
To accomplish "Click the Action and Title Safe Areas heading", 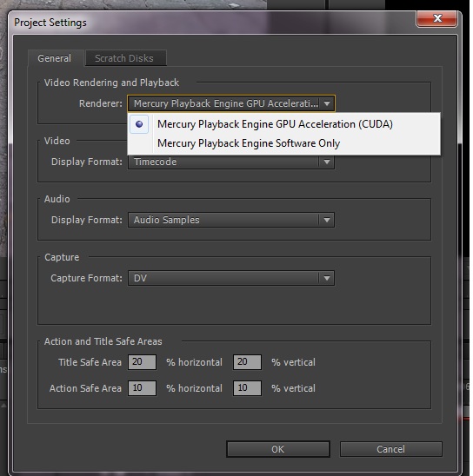I will click(x=103, y=341).
